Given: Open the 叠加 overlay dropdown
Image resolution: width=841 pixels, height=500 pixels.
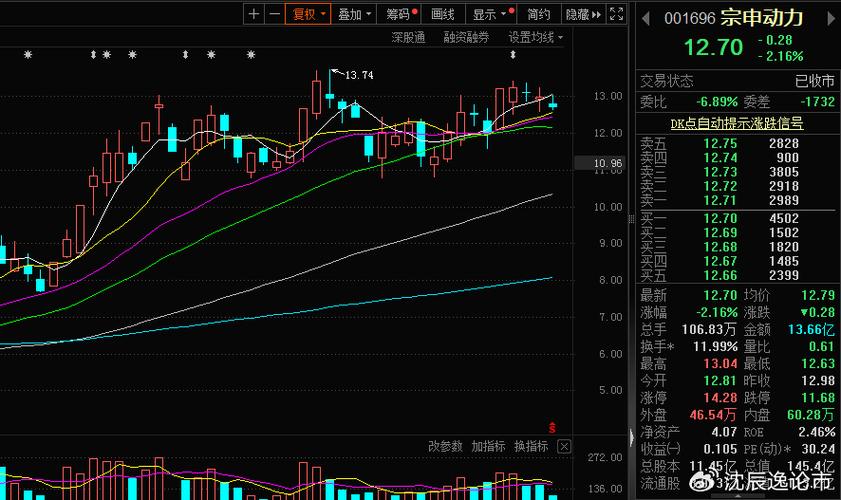Looking at the screenshot, I should [353, 14].
